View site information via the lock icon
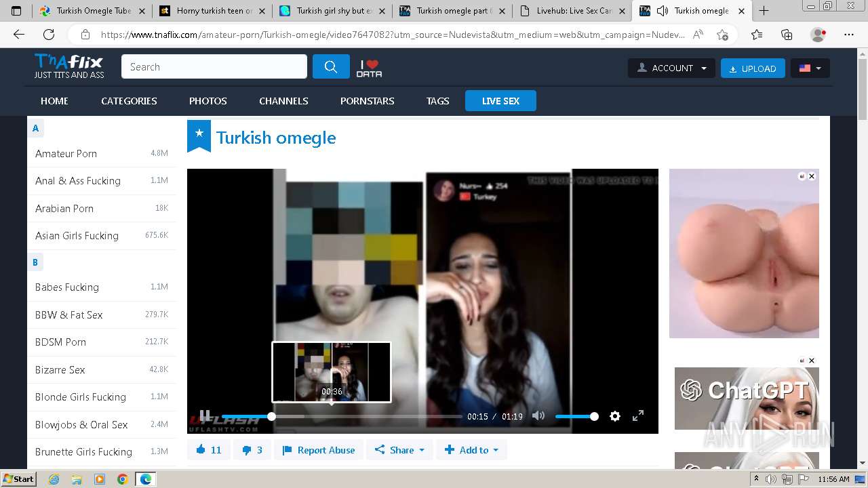The height and width of the screenshot is (488, 868). 85,35
